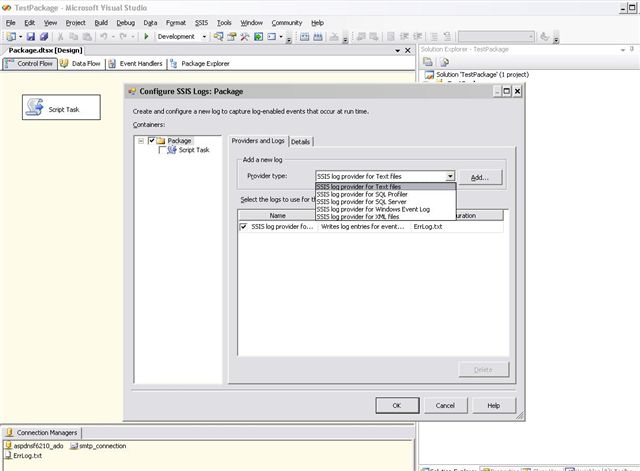Screen dimensions: 640x471
Task: Select the smtp_connection connection manager
Action: coord(98,445)
